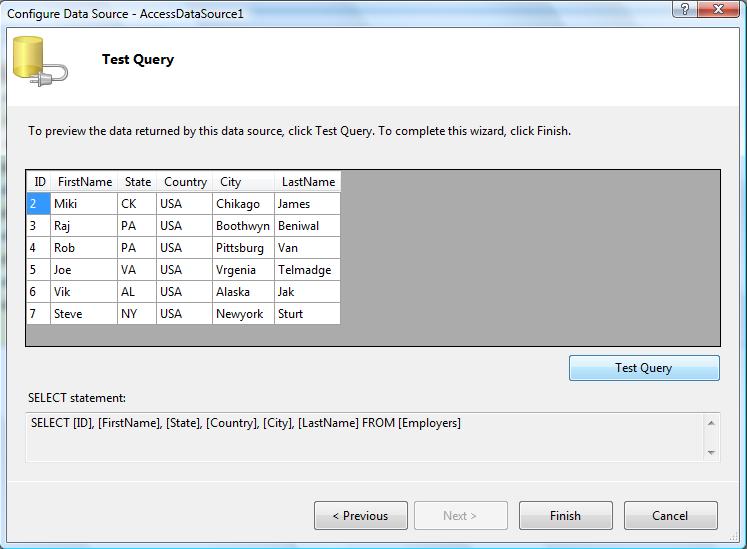Select the AL state cell
This screenshot has height=549, width=747.
tap(137, 291)
